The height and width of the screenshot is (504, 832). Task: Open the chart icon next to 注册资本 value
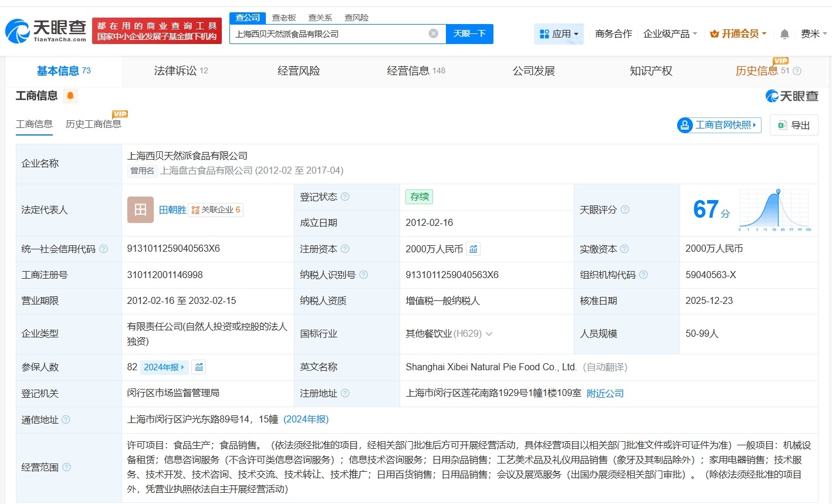click(x=474, y=249)
